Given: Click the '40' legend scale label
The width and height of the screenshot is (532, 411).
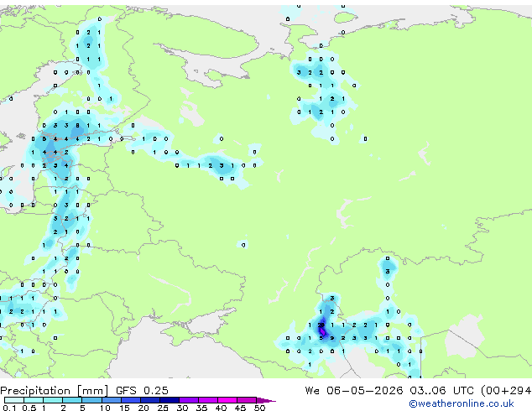Looking at the screenshot, I should point(221,408).
